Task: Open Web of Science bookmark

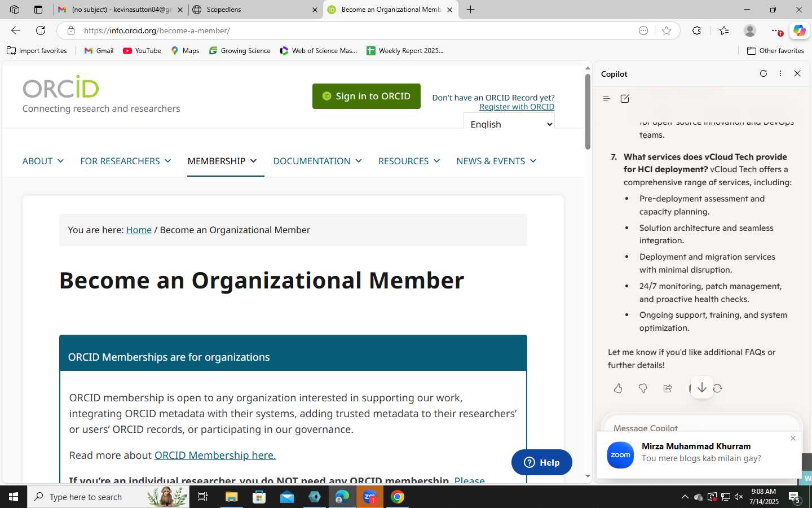Action: pos(319,51)
